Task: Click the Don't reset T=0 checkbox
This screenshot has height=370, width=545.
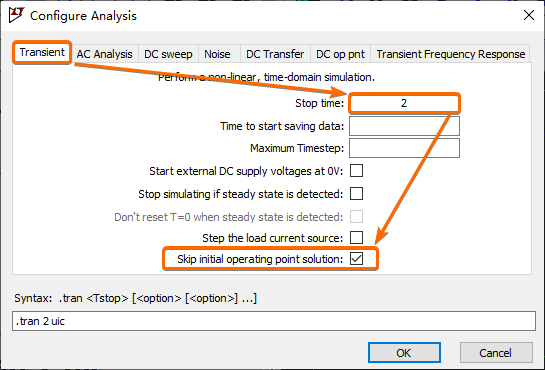Action: (357, 216)
